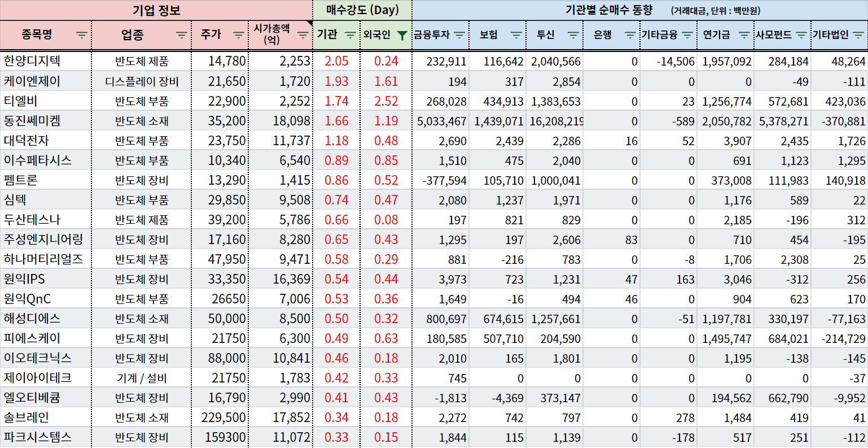Open the 시가총액 (억) filter dropdown

tap(303, 35)
